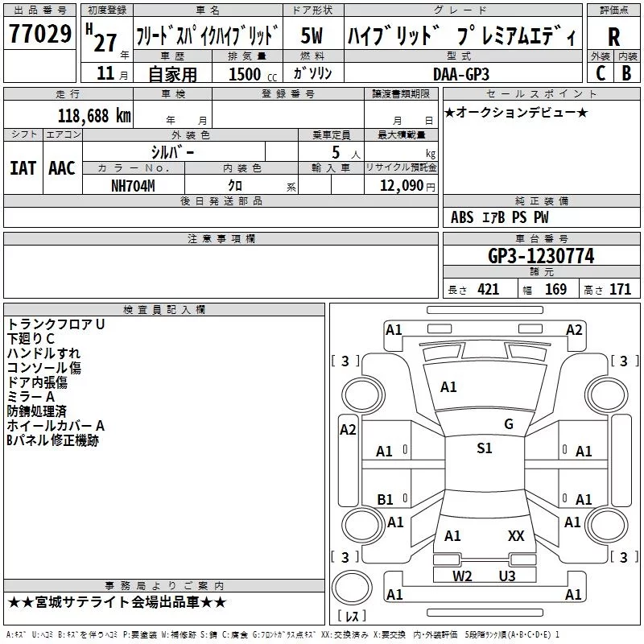Select exterior color シルバー
Image resolution: width=644 pixels, height=644 pixels.
pyautogui.click(x=172, y=152)
